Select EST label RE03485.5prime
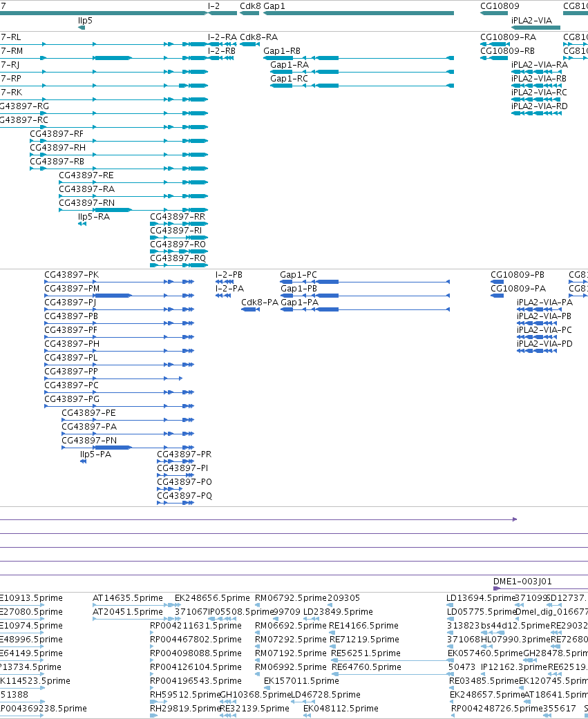 pyautogui.click(x=484, y=680)
